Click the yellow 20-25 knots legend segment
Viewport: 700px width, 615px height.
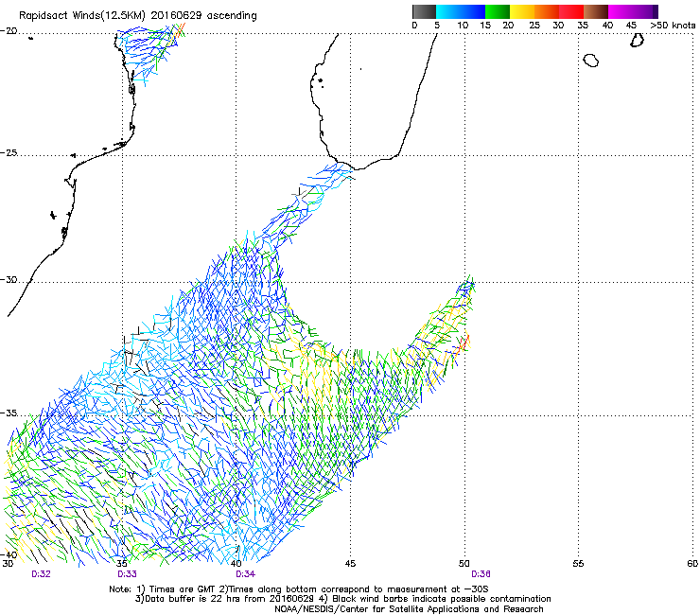click(522, 11)
